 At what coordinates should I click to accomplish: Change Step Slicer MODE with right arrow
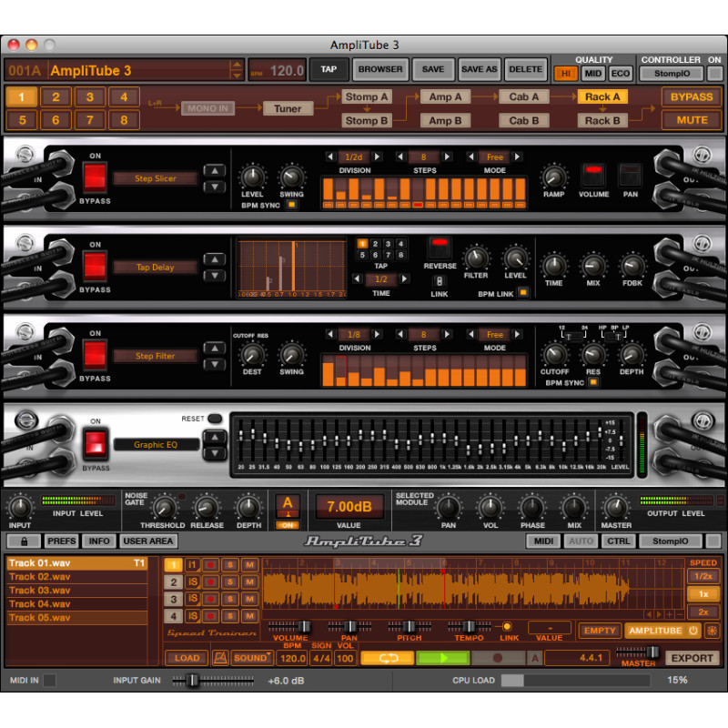(x=517, y=157)
